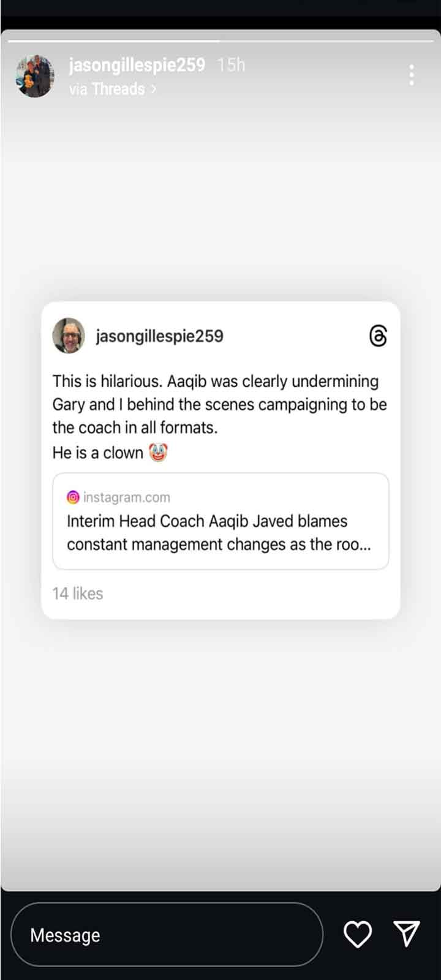Expand the chevron next to via Threads

point(153,89)
